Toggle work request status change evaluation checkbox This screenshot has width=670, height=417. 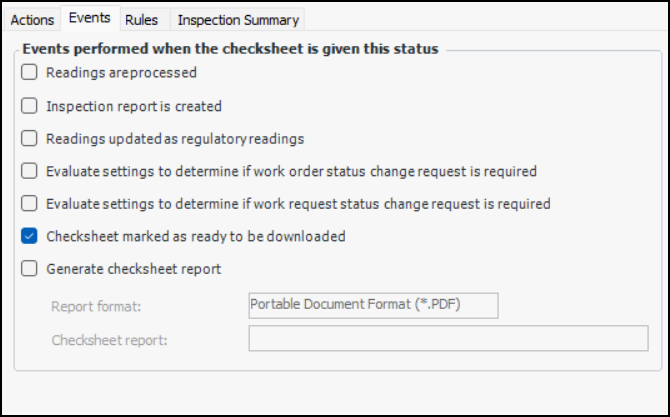click(29, 204)
